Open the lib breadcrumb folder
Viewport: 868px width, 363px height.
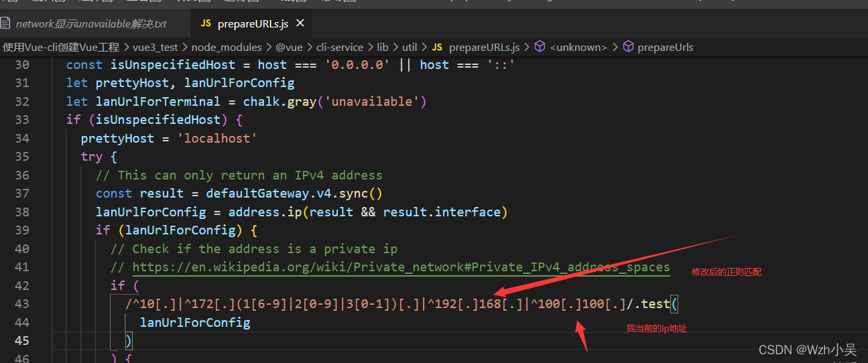click(x=383, y=48)
